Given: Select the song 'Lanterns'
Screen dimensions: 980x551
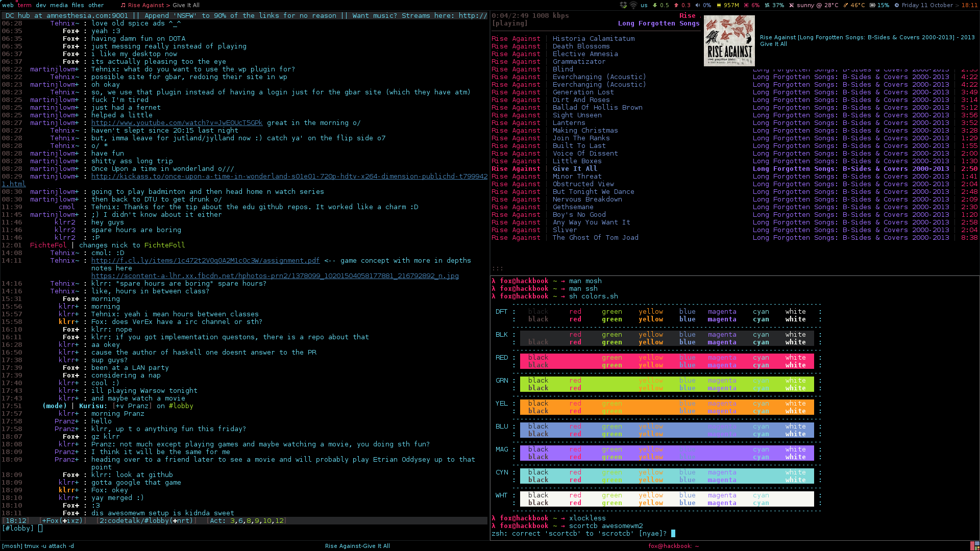Looking at the screenshot, I should (569, 123).
